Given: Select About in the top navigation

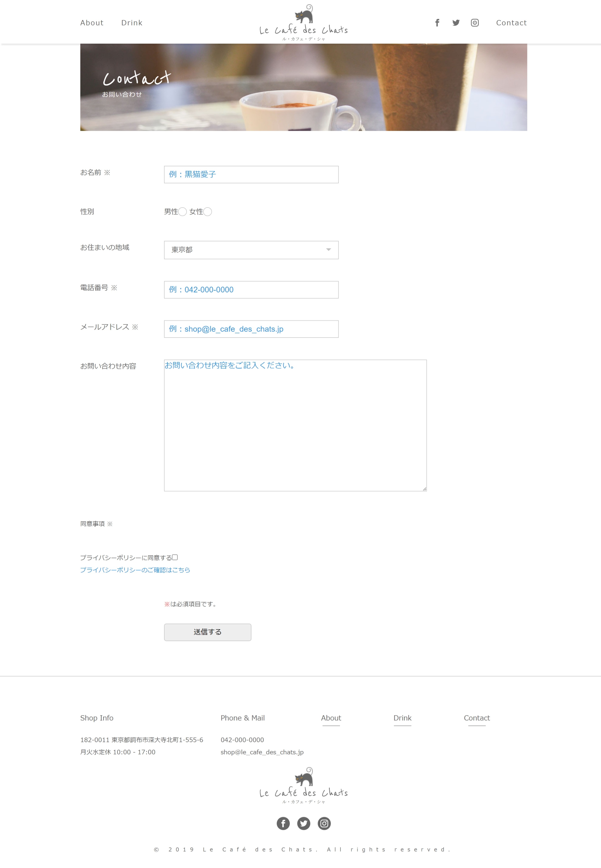Looking at the screenshot, I should (92, 23).
